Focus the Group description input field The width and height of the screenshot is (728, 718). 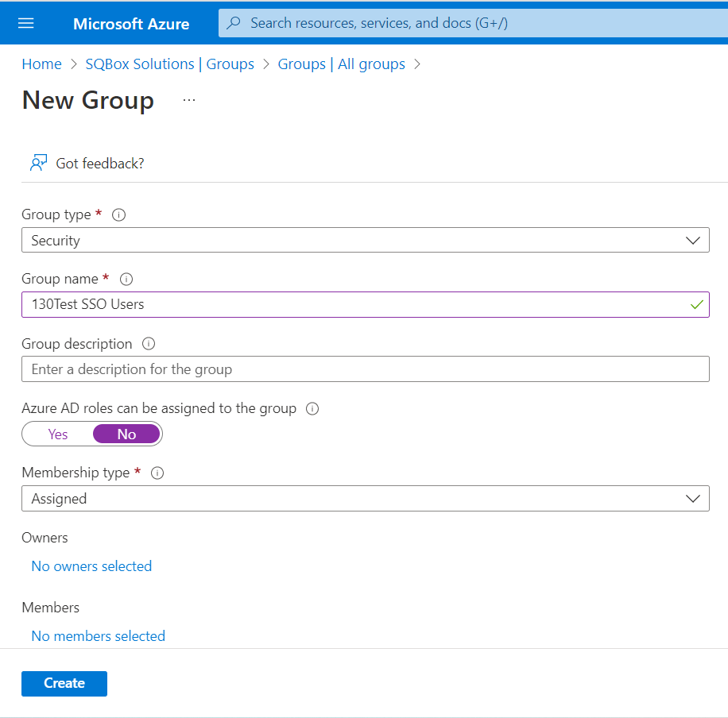coord(366,369)
